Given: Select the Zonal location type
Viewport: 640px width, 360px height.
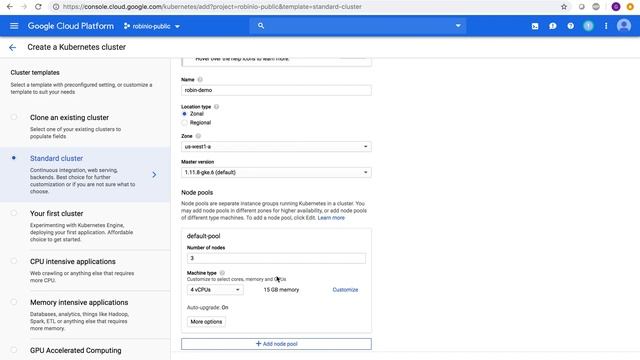Looking at the screenshot, I should [x=184, y=114].
